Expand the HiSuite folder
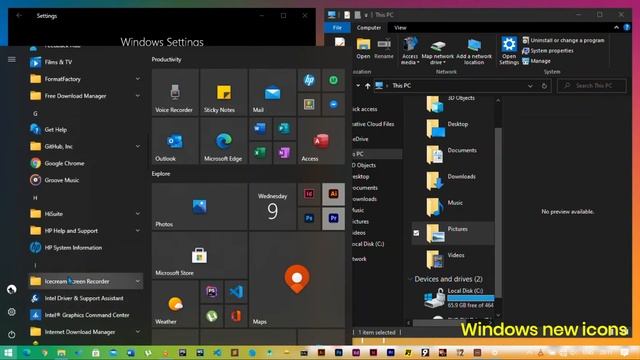 138,214
